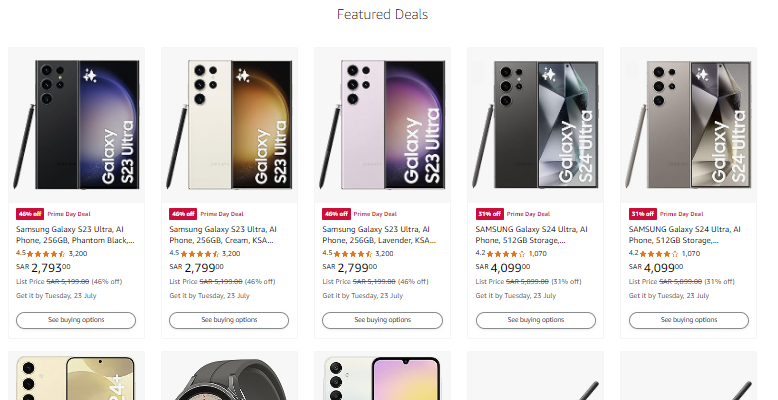Image resolution: width=778 pixels, height=400 pixels.
Task: Open the light gray Galaxy S24 Ultra image
Action: (688, 124)
